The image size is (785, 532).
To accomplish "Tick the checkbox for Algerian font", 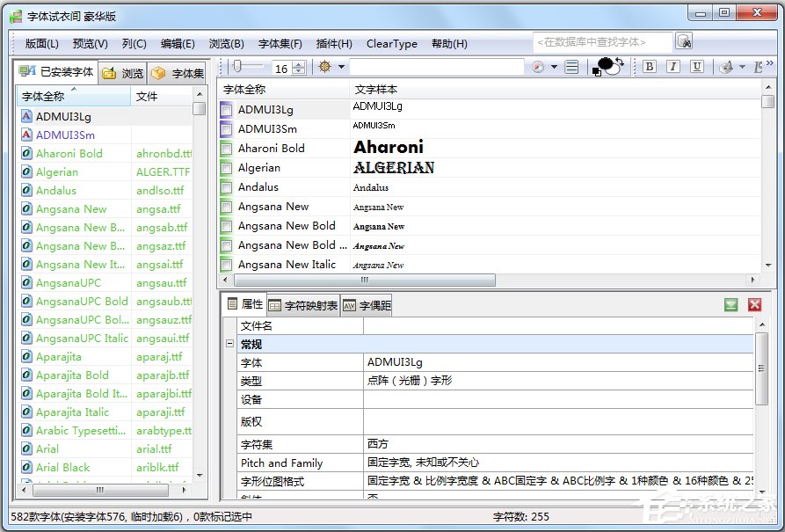I will click(227, 168).
